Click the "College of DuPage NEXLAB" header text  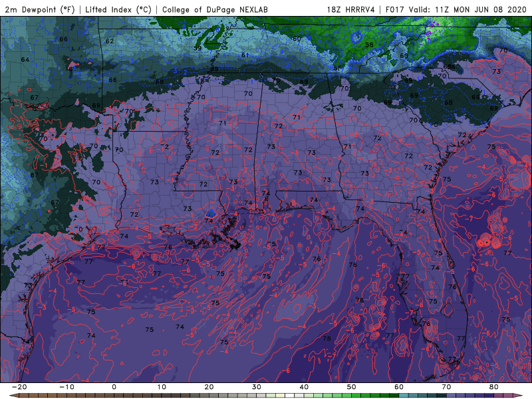215,9
